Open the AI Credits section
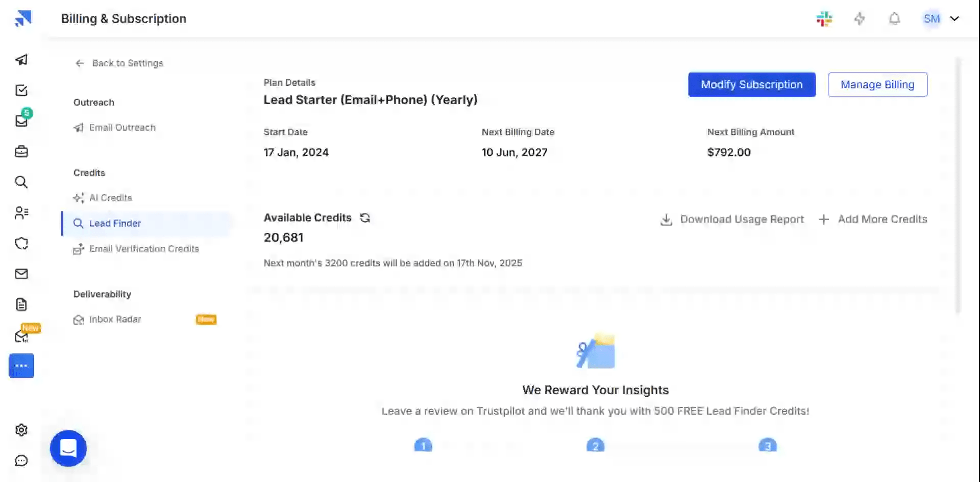 coord(103,198)
